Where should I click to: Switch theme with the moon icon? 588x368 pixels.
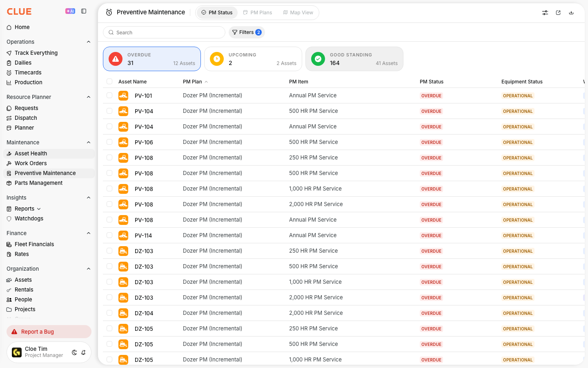[x=74, y=352]
